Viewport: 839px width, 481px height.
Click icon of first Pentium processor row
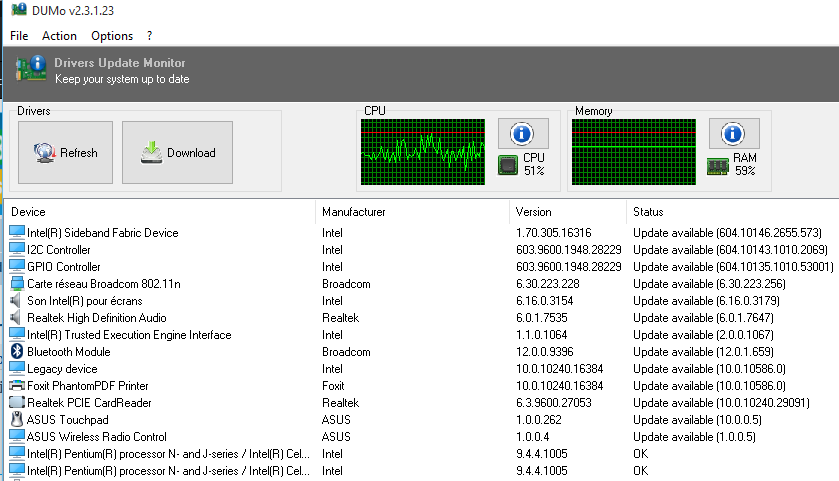17,454
